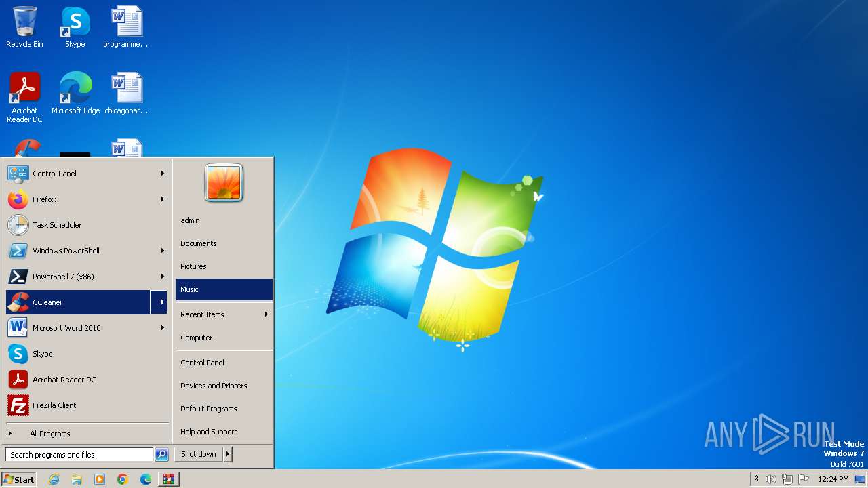Open Help and Support
The image size is (868, 488).
tap(224, 432)
